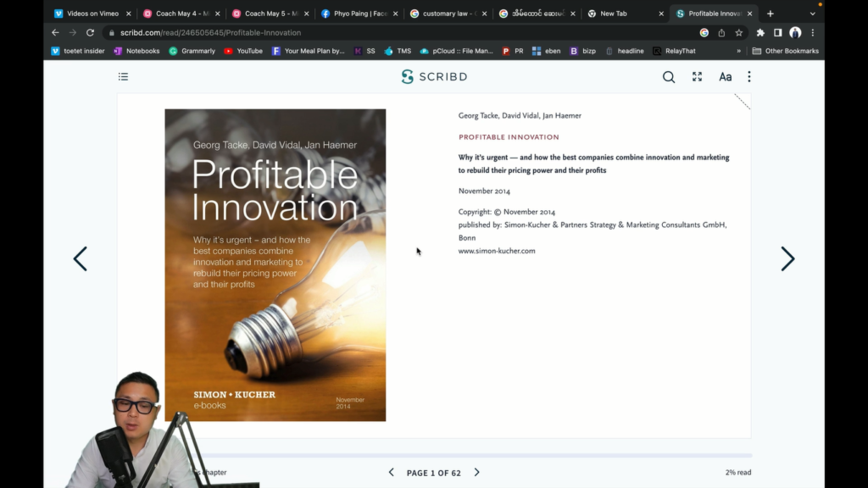Screen dimensions: 868x488
Task: Open the Your Meal Plan bookmark
Action: (x=309, y=51)
